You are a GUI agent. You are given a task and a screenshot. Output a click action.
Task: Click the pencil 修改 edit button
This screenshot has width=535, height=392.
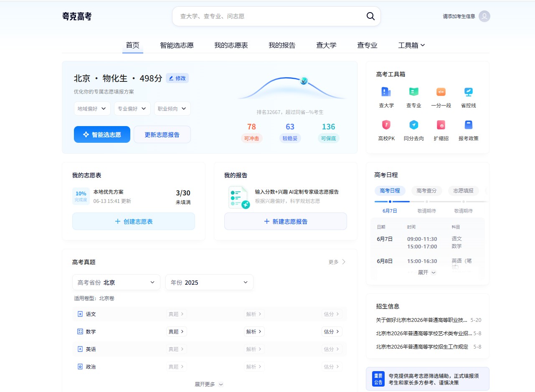pos(177,78)
